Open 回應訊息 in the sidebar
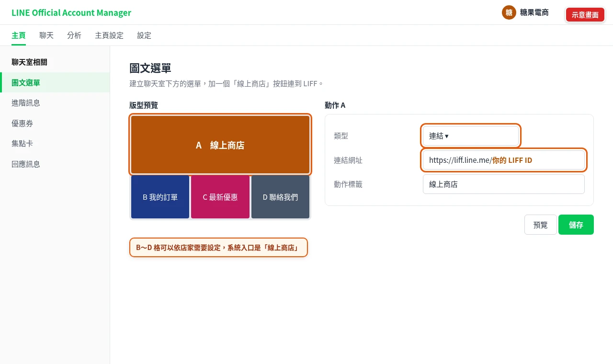Screen dimensions: 613x364 click(55, 164)
